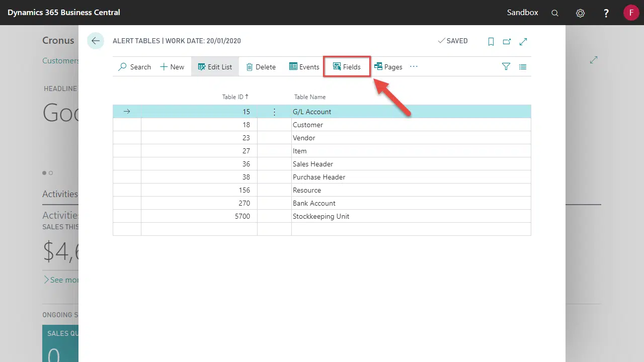Open the help question mark
This screenshot has width=644, height=362.
606,13
